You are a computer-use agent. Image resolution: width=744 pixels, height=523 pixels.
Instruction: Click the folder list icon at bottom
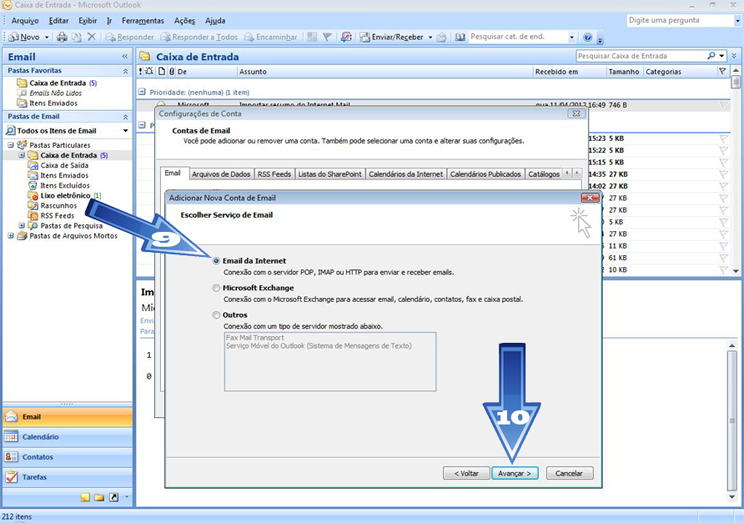[x=99, y=497]
